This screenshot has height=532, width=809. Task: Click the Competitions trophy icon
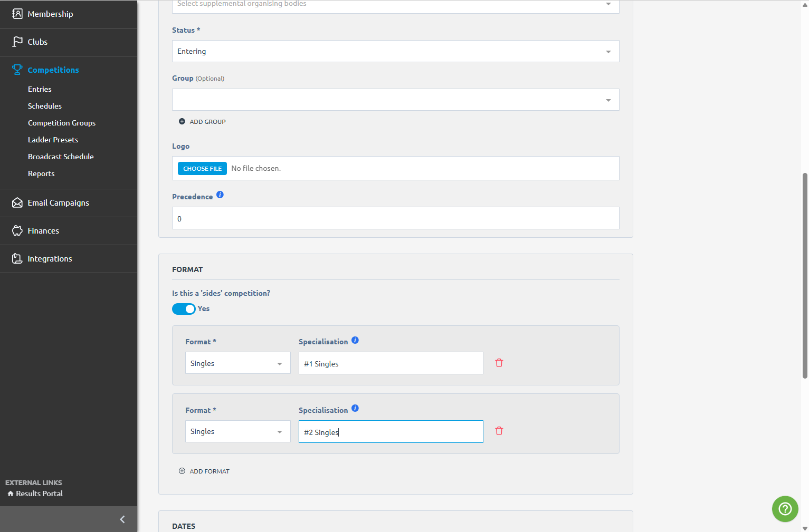click(x=17, y=70)
